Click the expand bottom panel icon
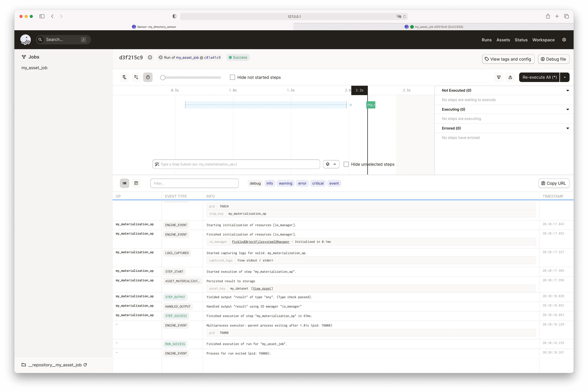 510,77
